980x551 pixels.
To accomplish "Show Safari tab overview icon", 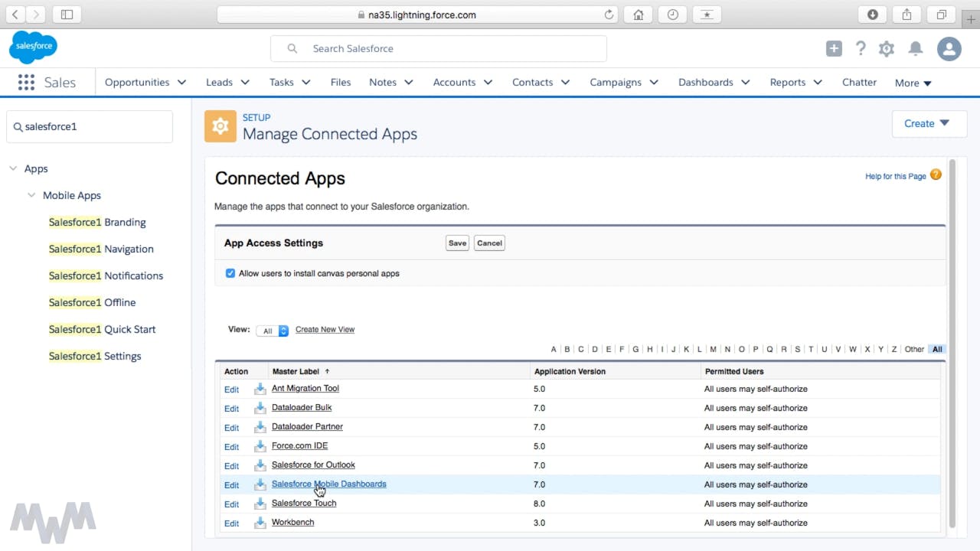I will (942, 15).
